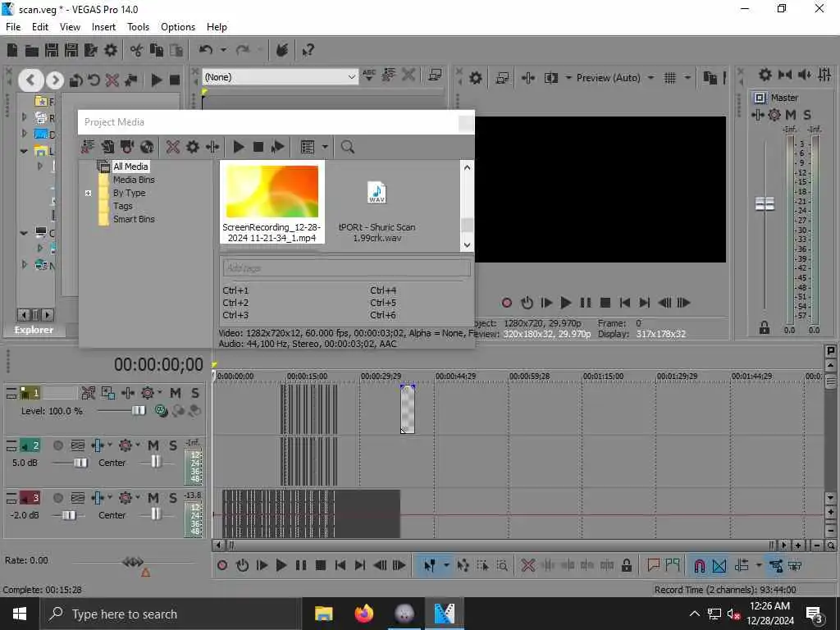Start preview in Explorer panel play button
The image size is (840, 630).
pyautogui.click(x=156, y=80)
